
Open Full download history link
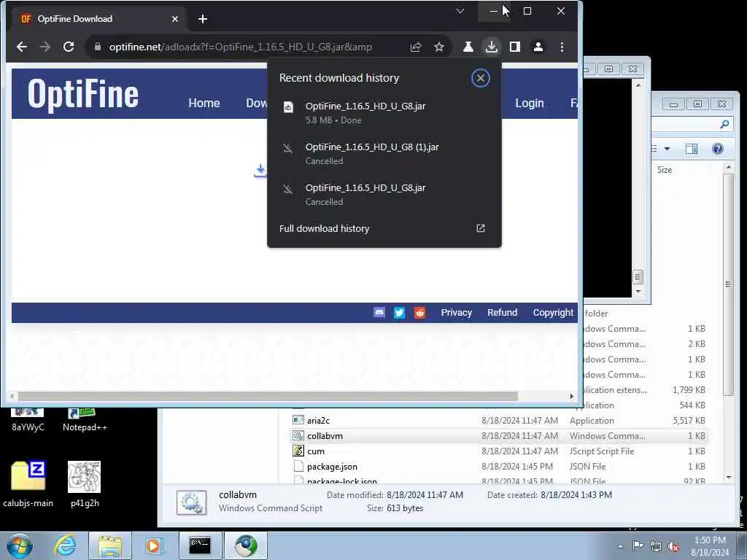[324, 228]
